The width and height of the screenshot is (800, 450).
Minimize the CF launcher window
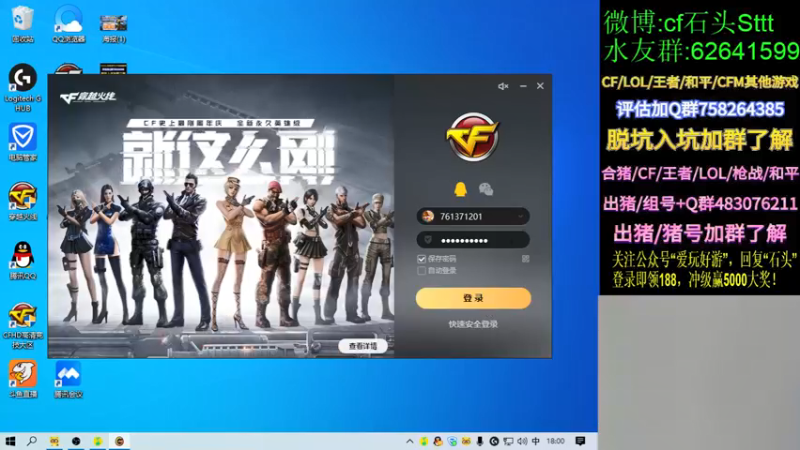pyautogui.click(x=523, y=86)
